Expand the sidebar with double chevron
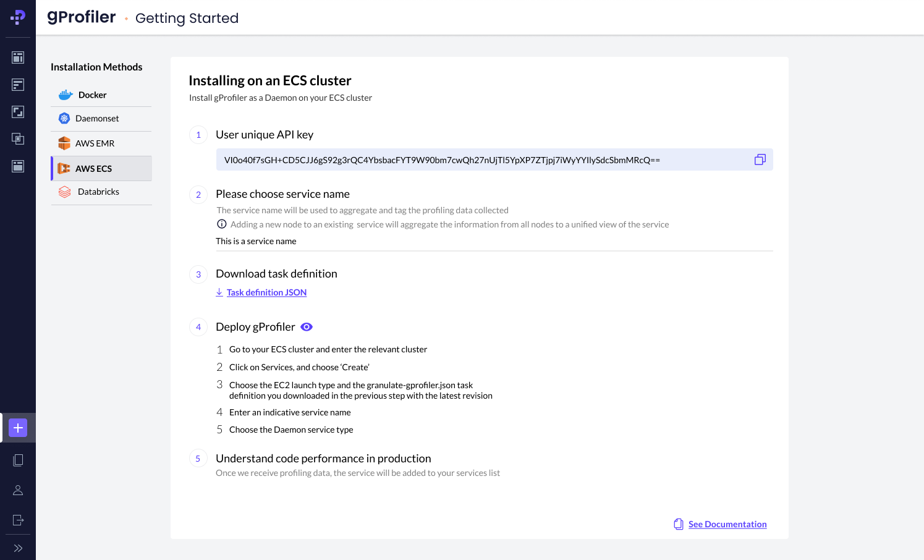 (18, 548)
